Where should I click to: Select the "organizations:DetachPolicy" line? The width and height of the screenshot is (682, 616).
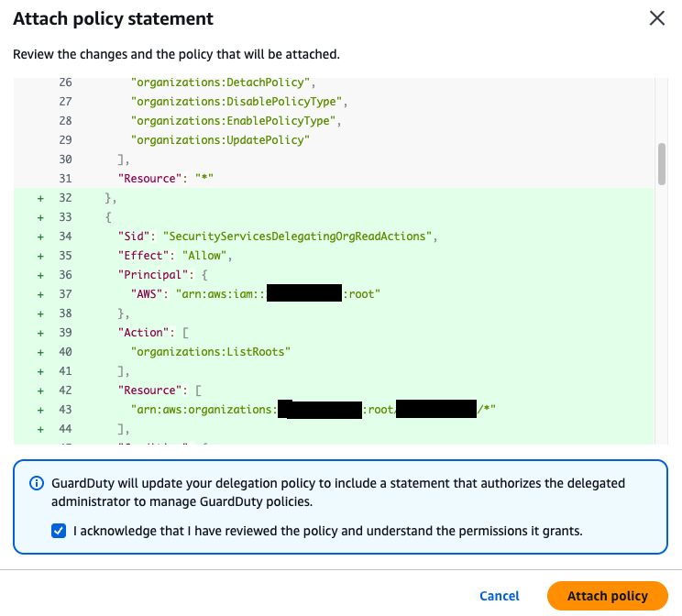[223, 82]
